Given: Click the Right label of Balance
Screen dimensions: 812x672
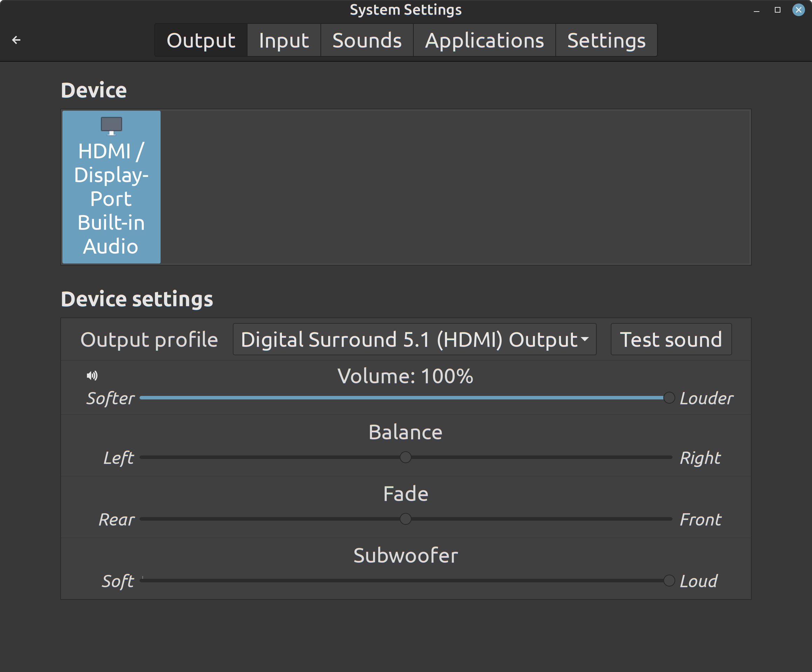Looking at the screenshot, I should (x=700, y=458).
